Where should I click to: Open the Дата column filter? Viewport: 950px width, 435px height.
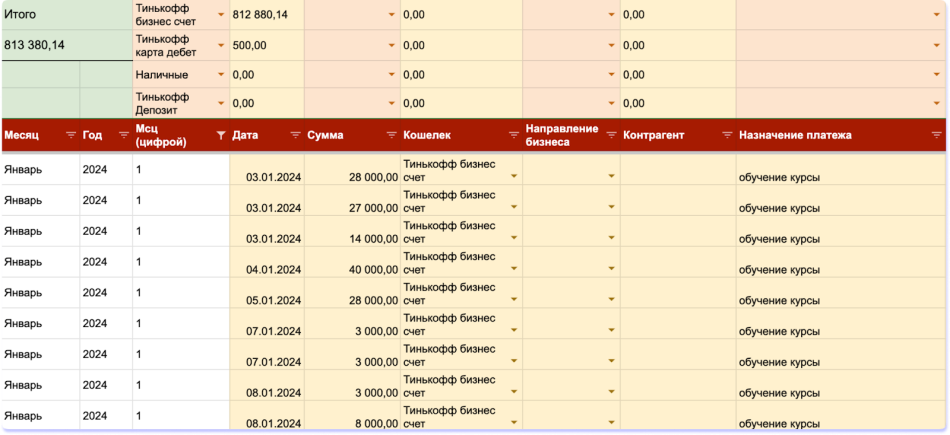click(295, 135)
